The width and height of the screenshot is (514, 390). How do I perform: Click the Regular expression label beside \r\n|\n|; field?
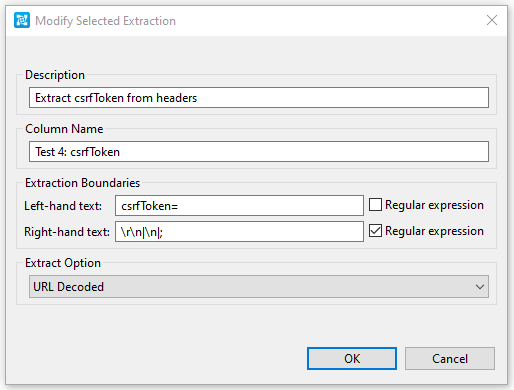434,231
